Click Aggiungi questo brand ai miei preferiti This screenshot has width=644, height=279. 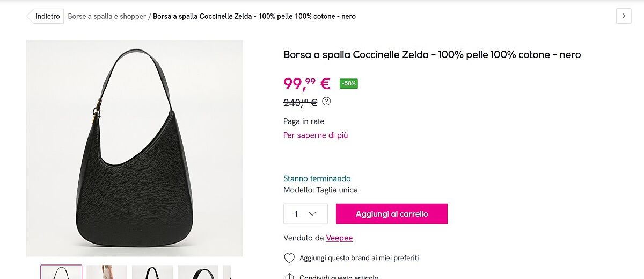click(x=359, y=258)
